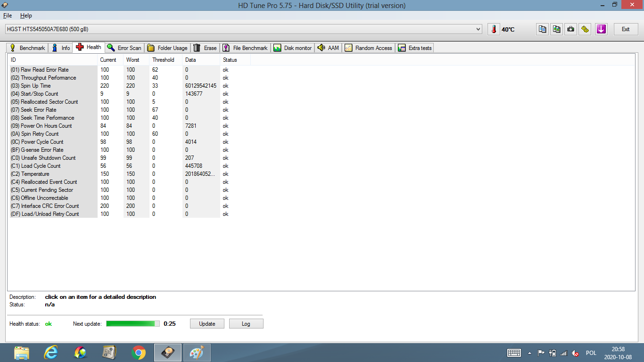The width and height of the screenshot is (644, 362).
Task: Select the HD Tune hard disk taskbar icon
Action: [168, 353]
